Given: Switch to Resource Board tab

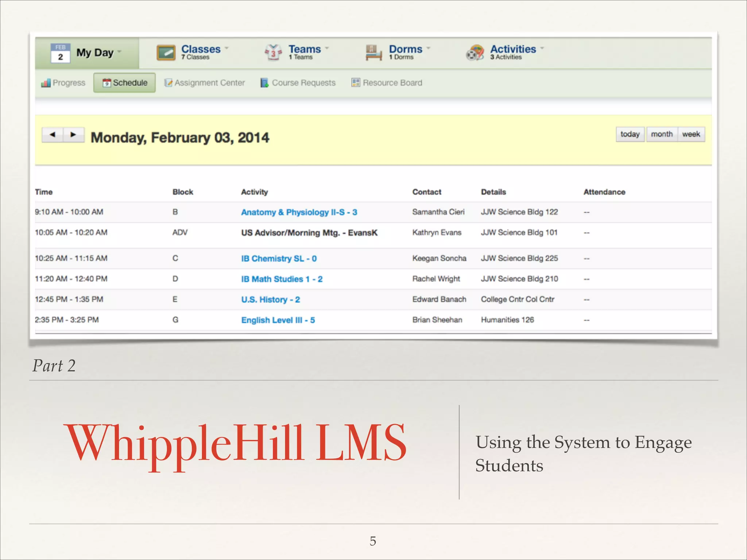Looking at the screenshot, I should tap(387, 83).
